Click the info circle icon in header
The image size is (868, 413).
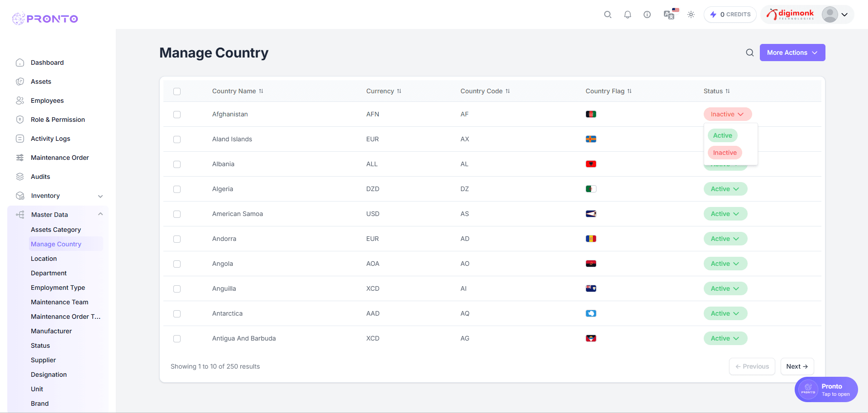(x=647, y=14)
